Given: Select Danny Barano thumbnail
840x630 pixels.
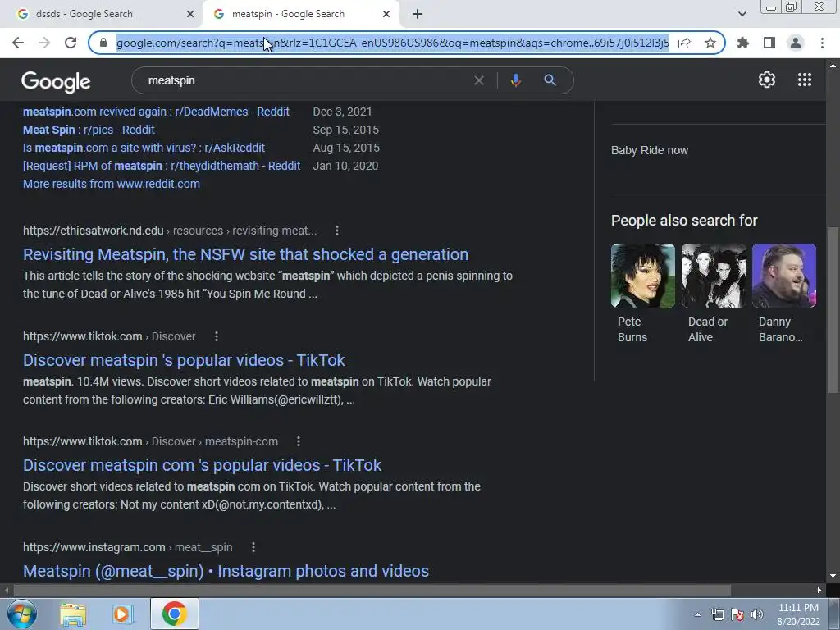Looking at the screenshot, I should pyautogui.click(x=783, y=276).
